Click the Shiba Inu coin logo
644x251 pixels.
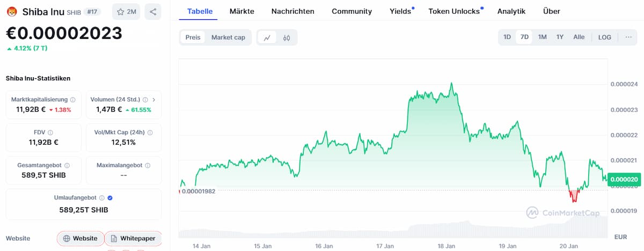point(12,11)
